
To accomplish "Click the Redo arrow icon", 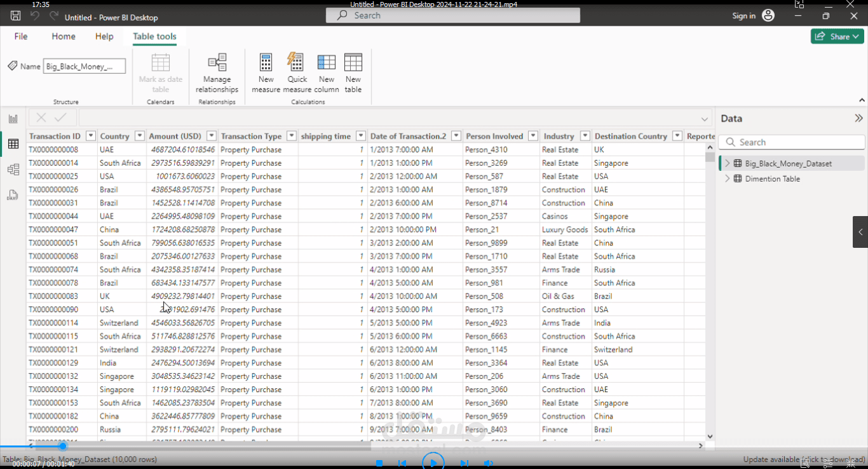I will pyautogui.click(x=54, y=16).
